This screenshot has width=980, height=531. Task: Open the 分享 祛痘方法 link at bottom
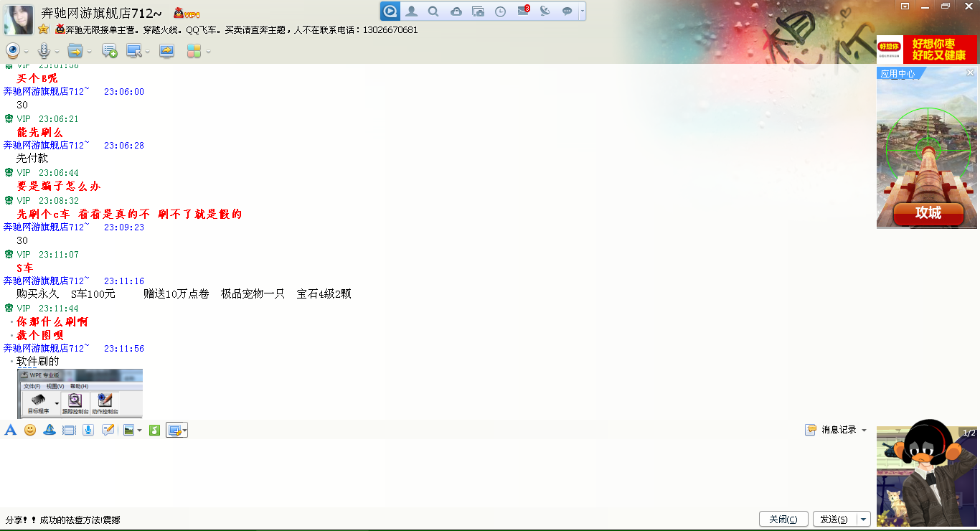[63, 520]
